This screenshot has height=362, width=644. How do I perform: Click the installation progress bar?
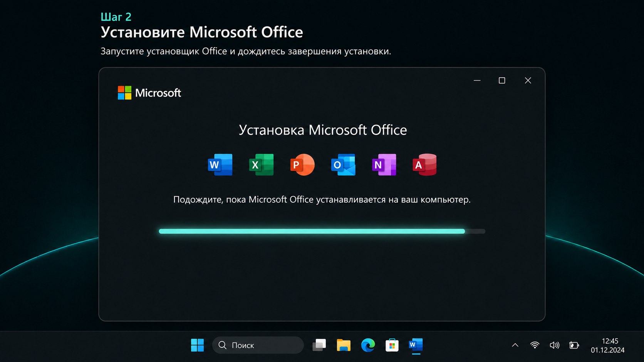tap(322, 231)
